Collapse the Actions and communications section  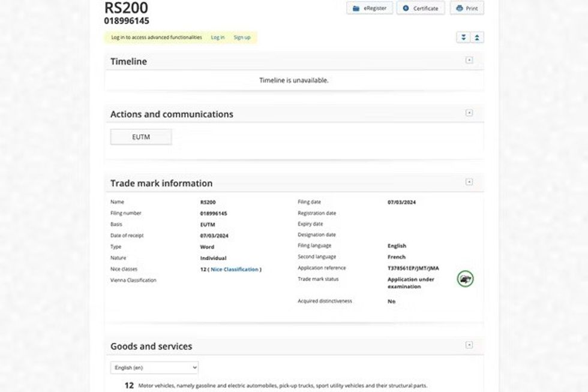[469, 113]
